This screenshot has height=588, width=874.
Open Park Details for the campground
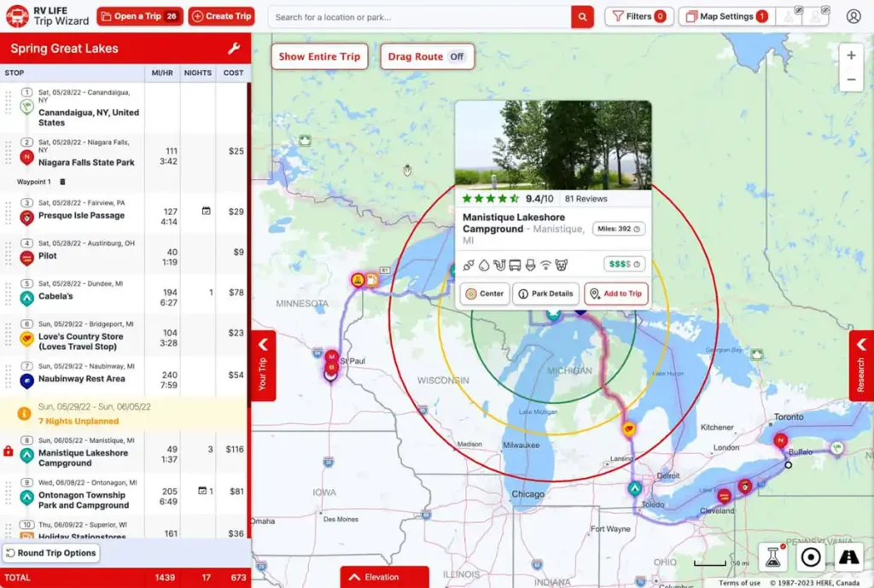[x=545, y=294]
